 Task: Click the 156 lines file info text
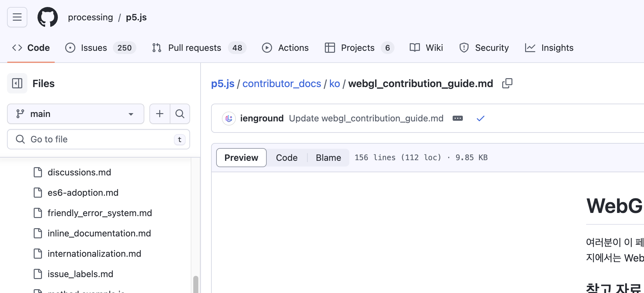(421, 158)
